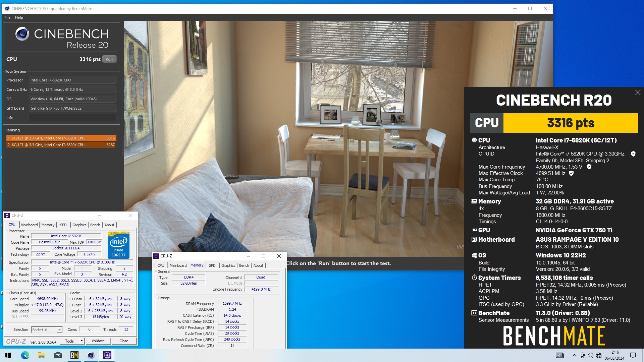
Task: Click the shield icon beside Max Effective Clock
Action: [571, 173]
